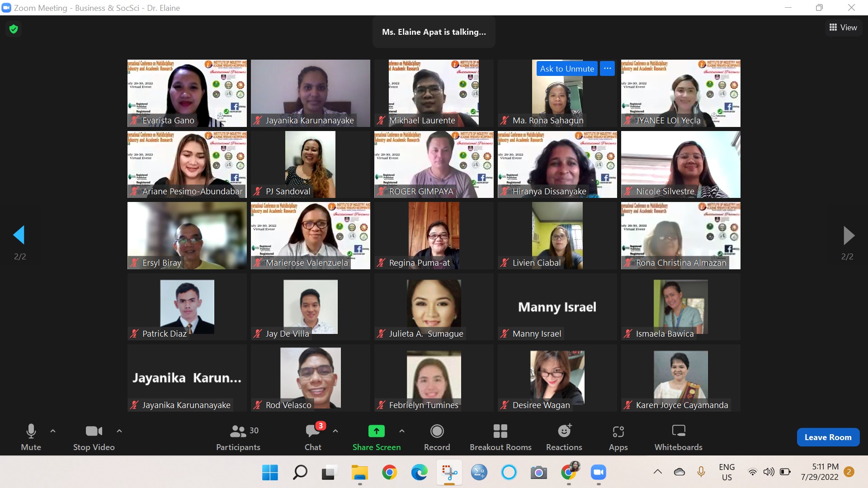
Task: Click Leave Room button
Action: tap(828, 437)
